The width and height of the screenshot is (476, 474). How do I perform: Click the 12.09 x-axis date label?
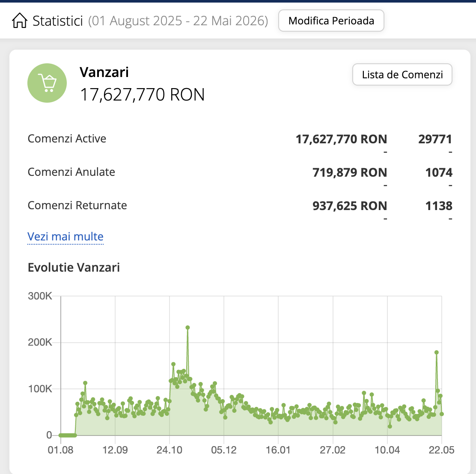[x=115, y=450]
